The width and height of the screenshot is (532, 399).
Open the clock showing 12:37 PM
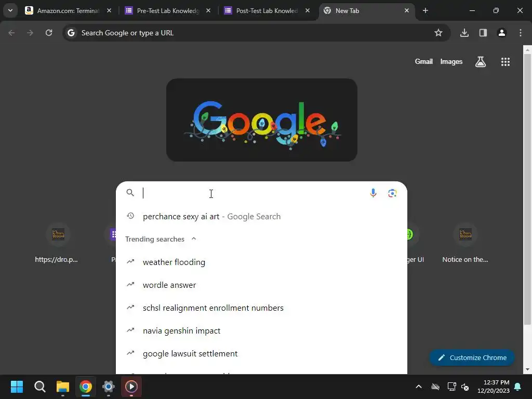(494, 387)
